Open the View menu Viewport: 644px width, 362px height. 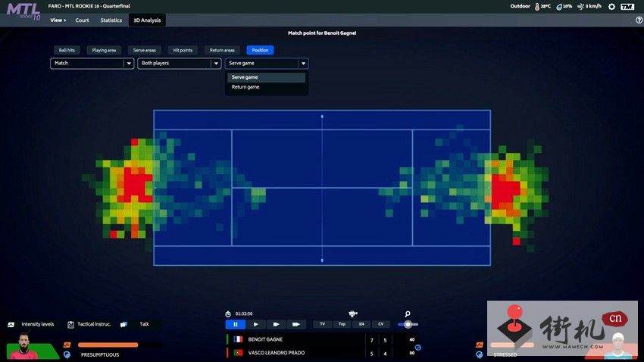click(58, 20)
